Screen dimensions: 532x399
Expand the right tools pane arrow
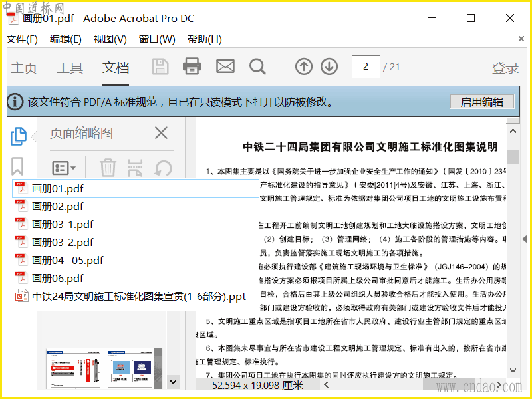click(x=525, y=239)
